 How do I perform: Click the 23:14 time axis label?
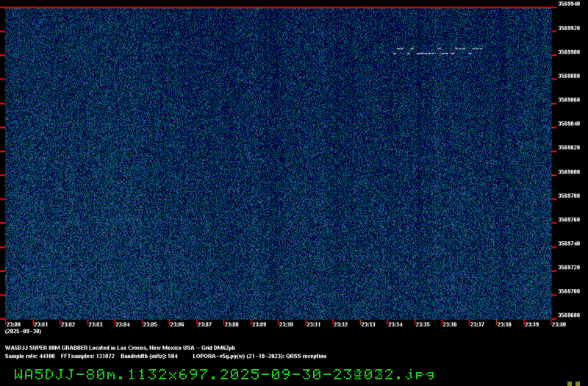395,324
